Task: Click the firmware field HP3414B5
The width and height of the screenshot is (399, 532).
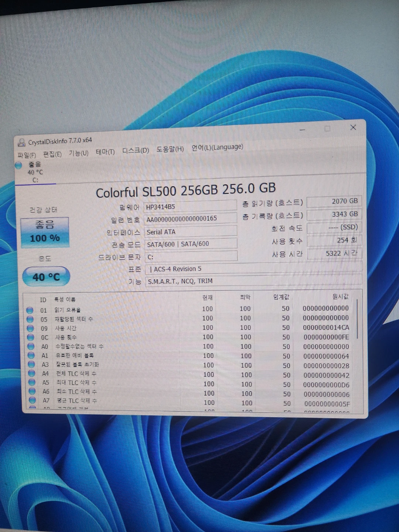Action: tap(190, 206)
